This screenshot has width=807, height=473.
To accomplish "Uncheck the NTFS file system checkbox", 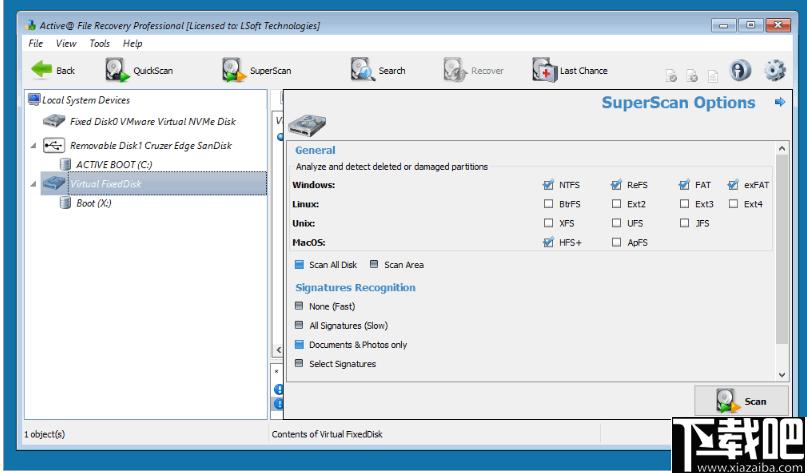I will [x=548, y=185].
